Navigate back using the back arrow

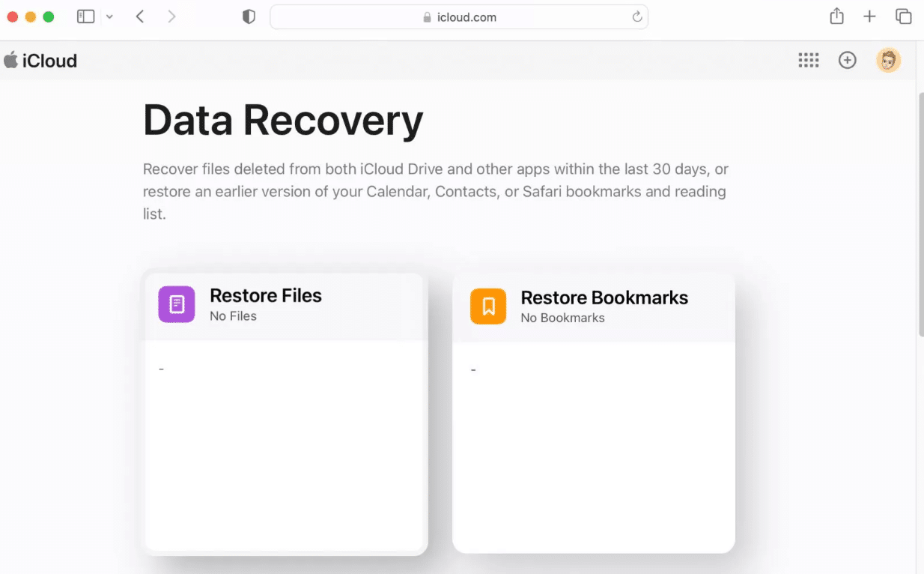point(139,16)
